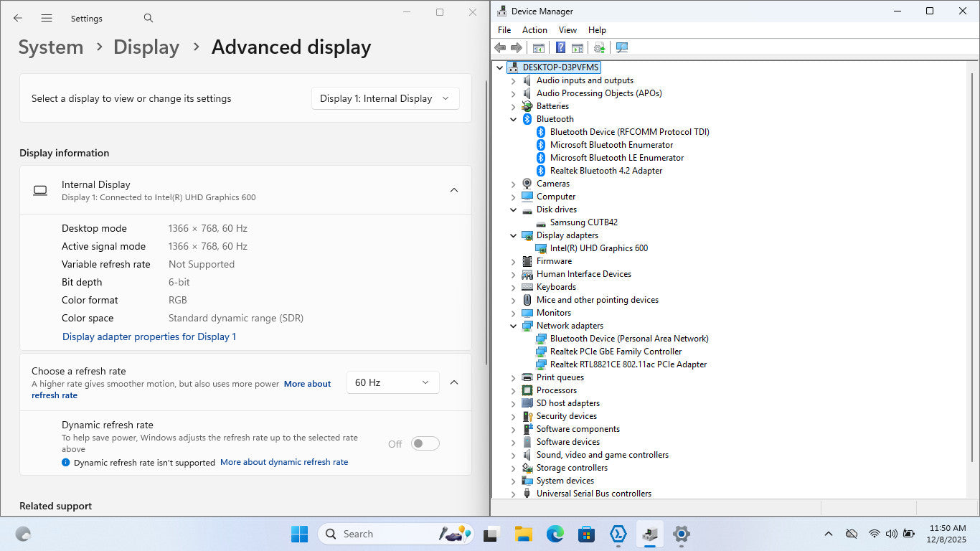Screen dimensions: 980x551
Task: Open the Settings hamburger navigation menu
Action: [x=47, y=18]
